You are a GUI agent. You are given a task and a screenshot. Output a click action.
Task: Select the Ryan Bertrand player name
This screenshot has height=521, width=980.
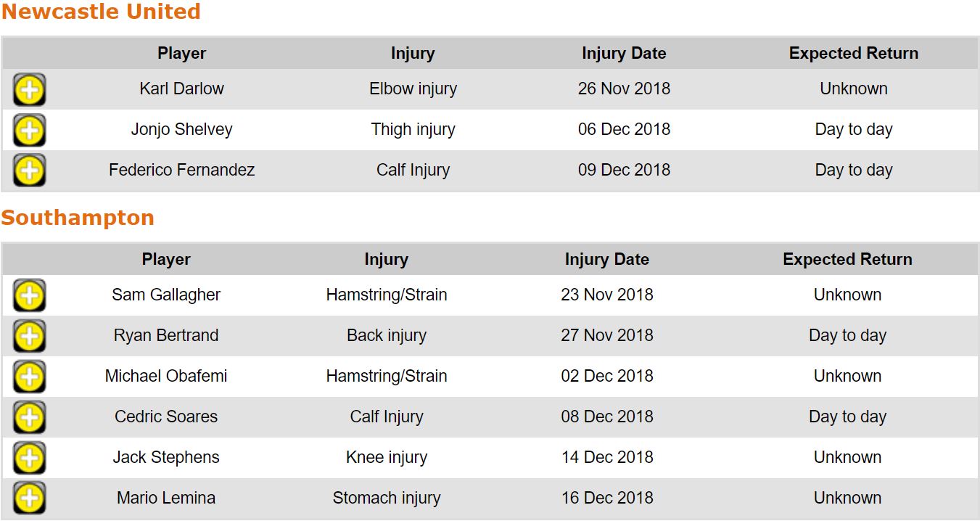166,336
